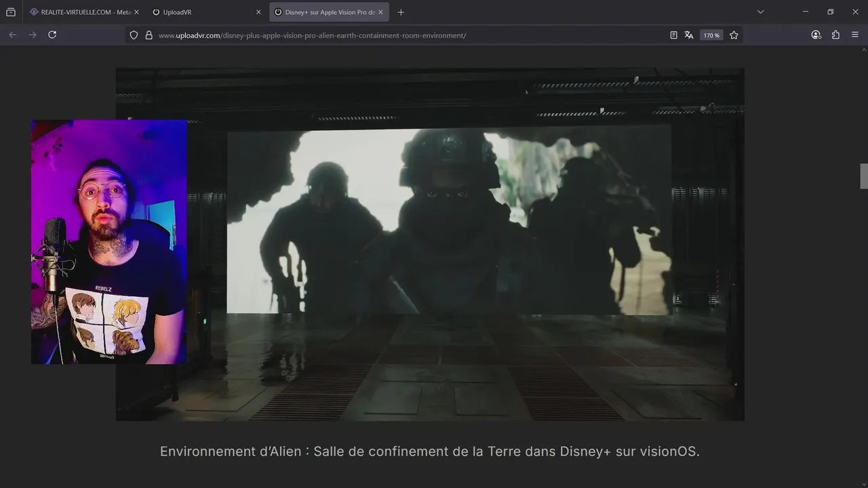Screen dimensions: 868x488
Task: Open a new browser tab
Action: coord(401,12)
